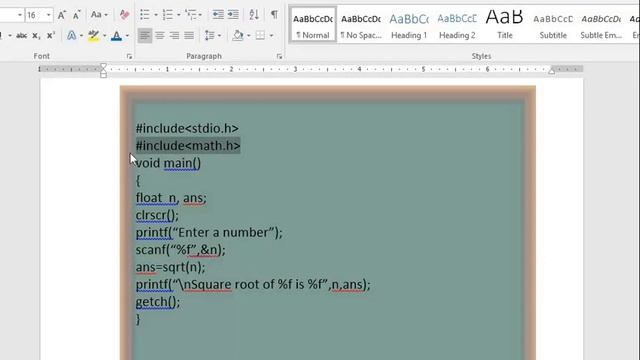Center the paragraph text
Image resolution: width=640 pixels, height=360 pixels.
click(160, 36)
